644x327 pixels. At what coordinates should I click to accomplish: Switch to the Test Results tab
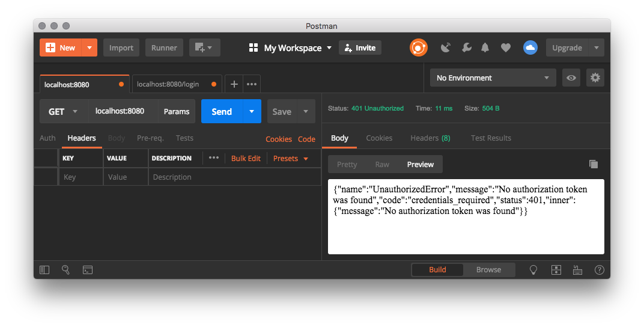491,138
